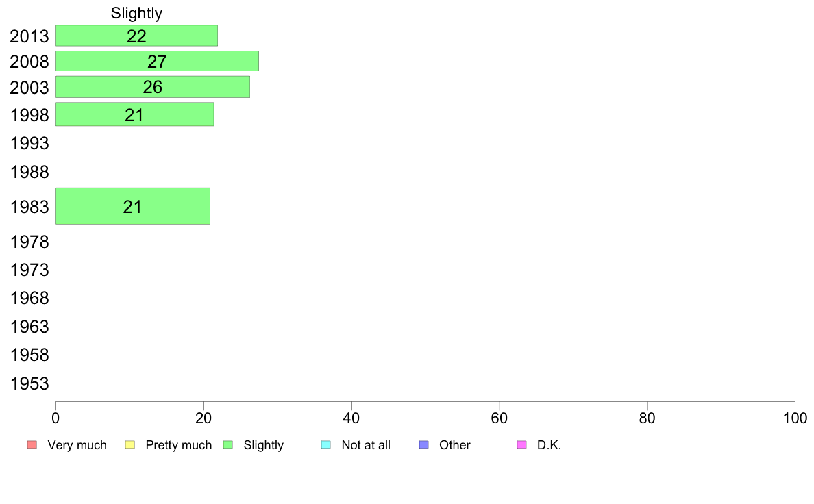Image resolution: width=814 pixels, height=504 pixels.
Task: Select the 1998 bar showing 21
Action: coord(134,114)
